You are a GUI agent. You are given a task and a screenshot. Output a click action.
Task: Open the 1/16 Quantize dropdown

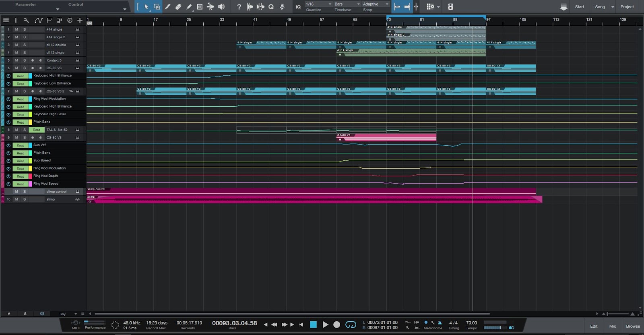click(x=318, y=4)
